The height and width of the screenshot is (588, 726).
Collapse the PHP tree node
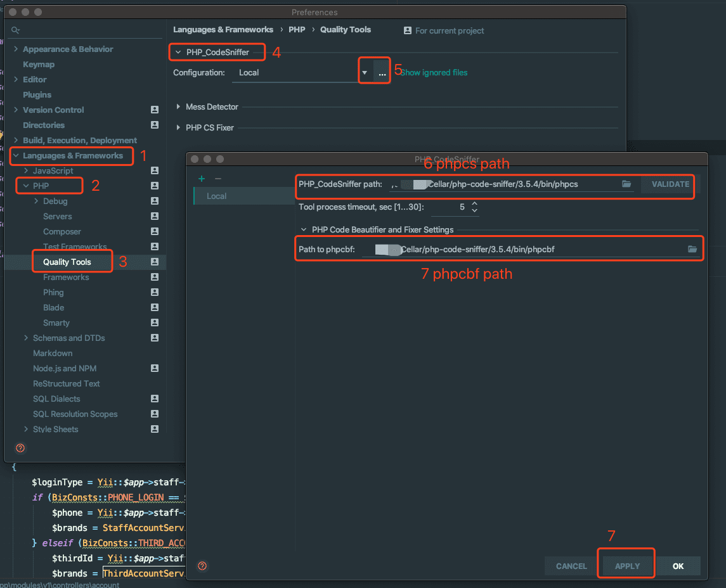[26, 186]
